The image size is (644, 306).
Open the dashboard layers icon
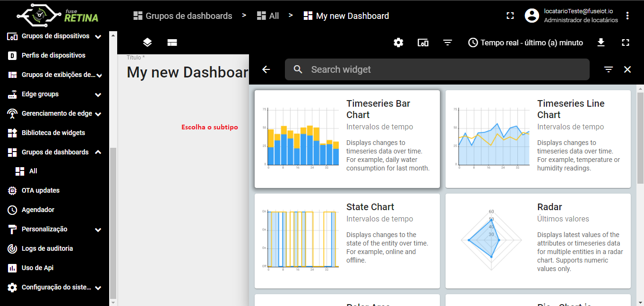pyautogui.click(x=147, y=42)
